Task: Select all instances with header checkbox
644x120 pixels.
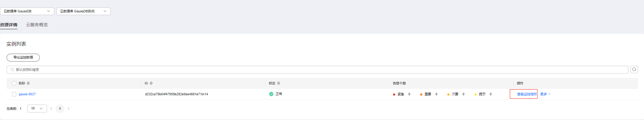Action: tap(14, 83)
